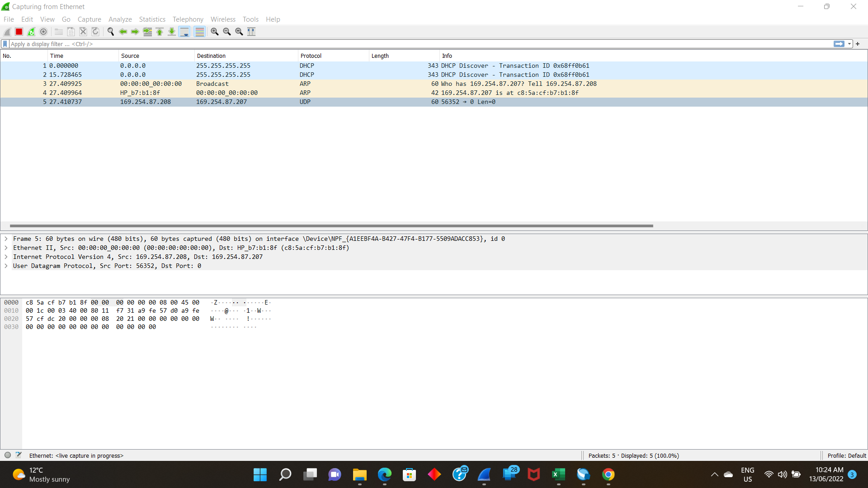Select ARP request Who has 169.254.87.207

[434, 84]
